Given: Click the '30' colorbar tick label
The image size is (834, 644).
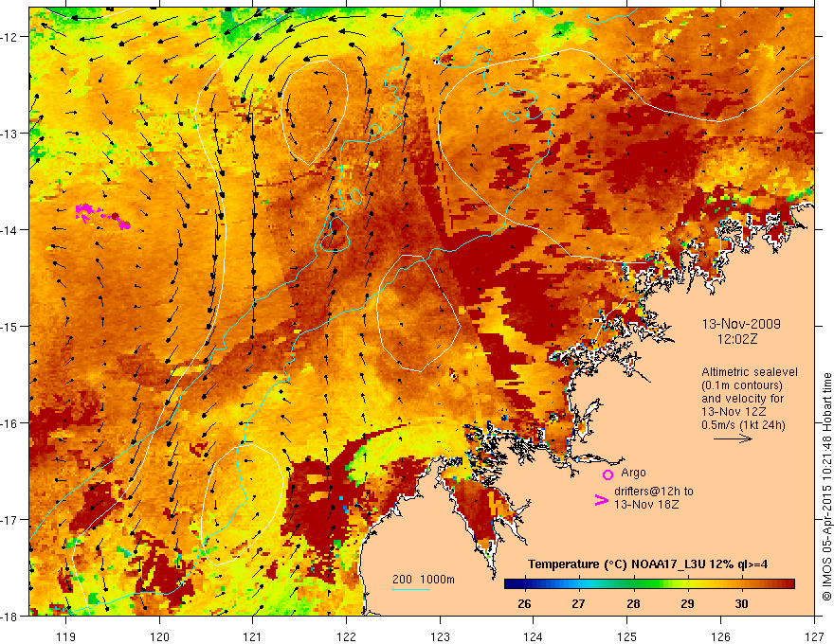Looking at the screenshot, I should 741,603.
